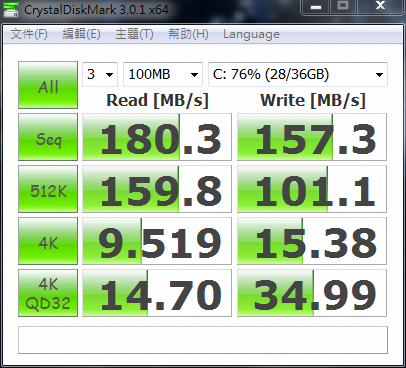Open the 主題(T) menu
This screenshot has width=406, height=368.
pos(134,34)
